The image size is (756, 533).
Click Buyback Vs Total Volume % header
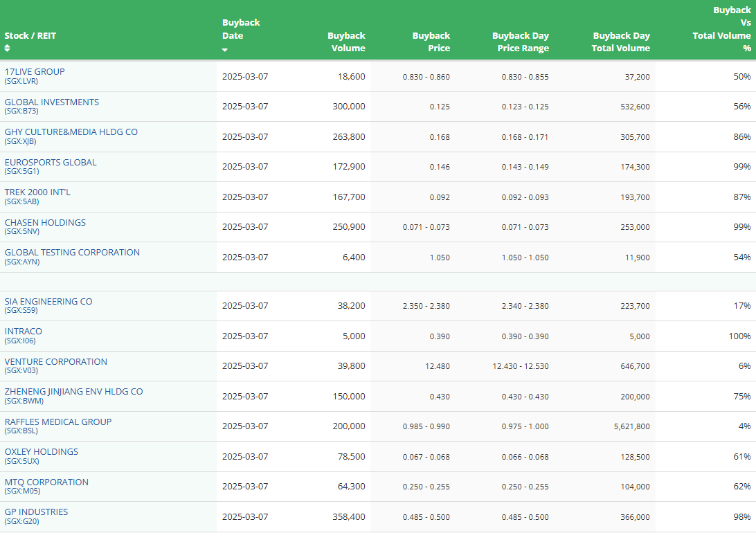click(x=722, y=29)
